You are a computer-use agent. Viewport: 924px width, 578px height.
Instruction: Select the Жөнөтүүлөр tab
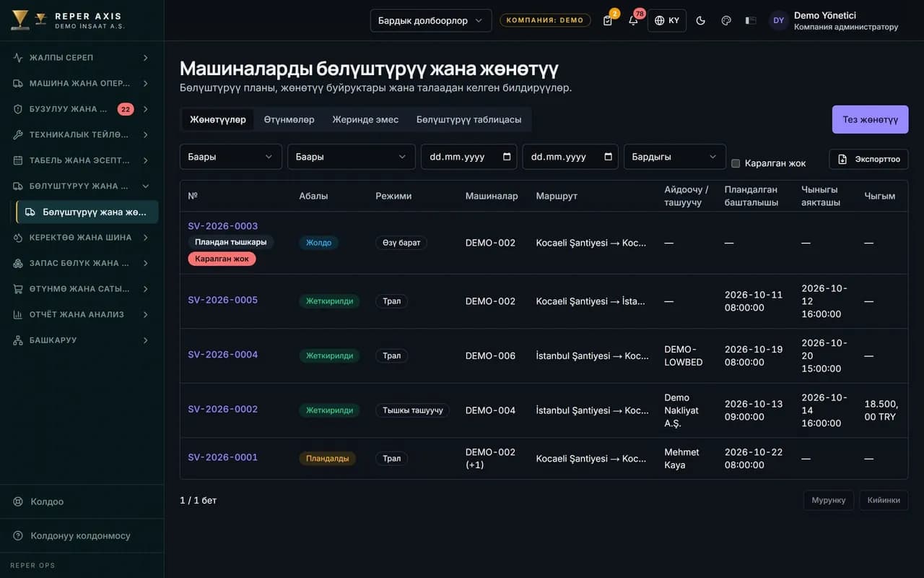[218, 119]
